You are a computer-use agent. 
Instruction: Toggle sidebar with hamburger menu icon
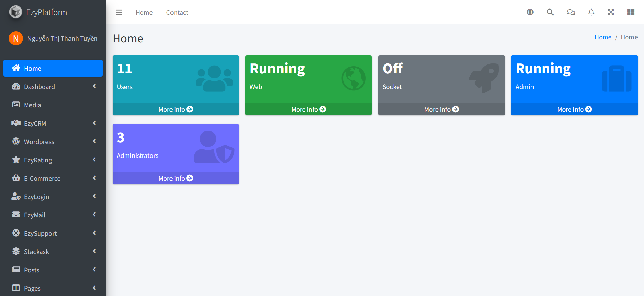(119, 12)
